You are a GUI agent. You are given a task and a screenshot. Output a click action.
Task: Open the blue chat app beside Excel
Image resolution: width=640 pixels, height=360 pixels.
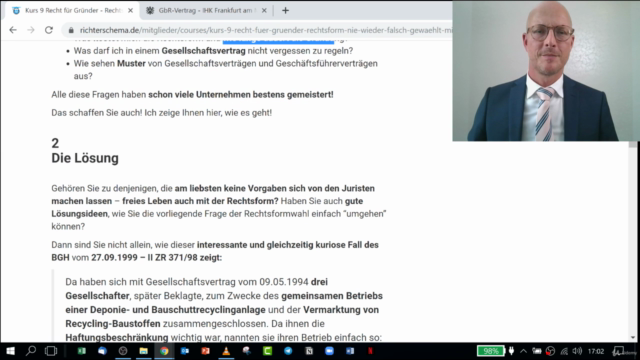click(x=102, y=351)
